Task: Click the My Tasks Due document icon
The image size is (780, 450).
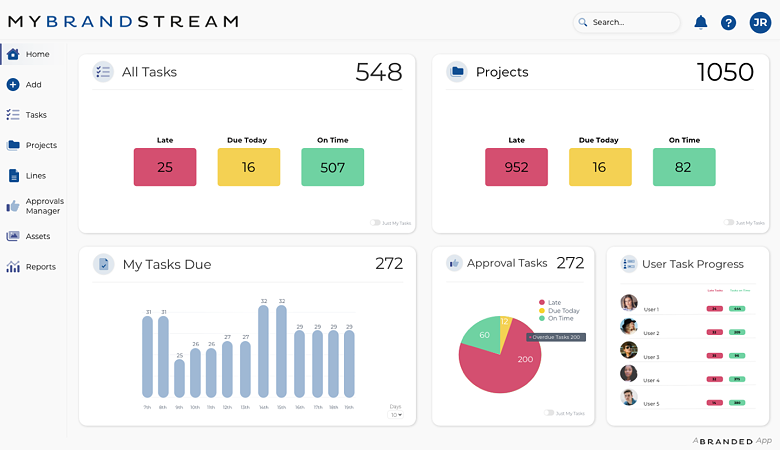Action: pos(103,264)
